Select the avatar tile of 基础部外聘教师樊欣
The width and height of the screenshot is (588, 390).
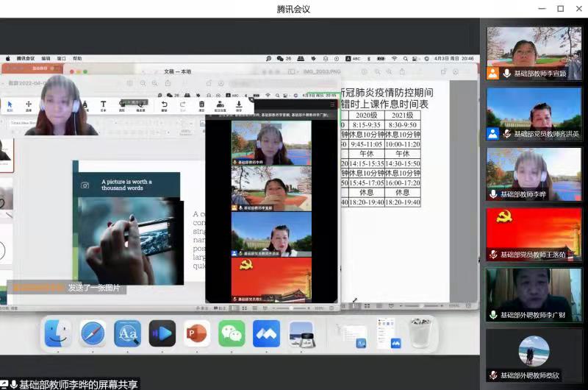pos(534,355)
